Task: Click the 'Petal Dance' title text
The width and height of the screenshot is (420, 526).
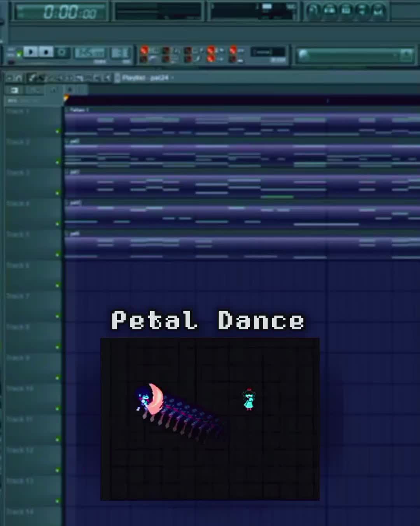Action: (208, 321)
